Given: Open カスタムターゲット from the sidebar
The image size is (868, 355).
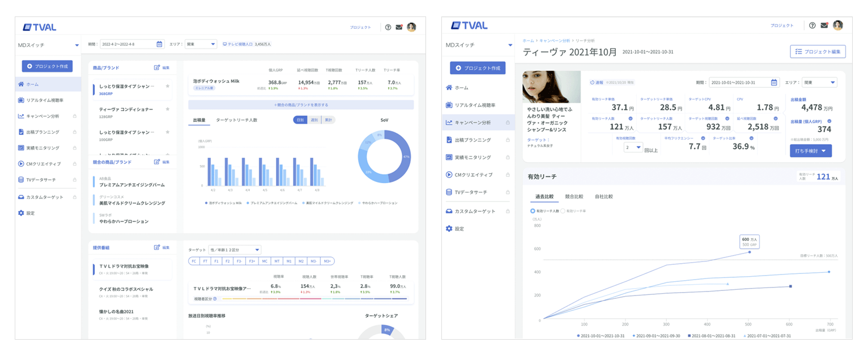Looking at the screenshot, I should [x=46, y=197].
